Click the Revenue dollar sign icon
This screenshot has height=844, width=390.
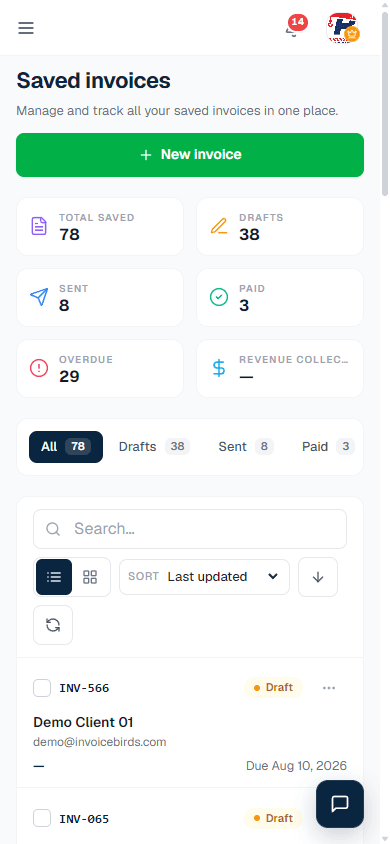point(219,368)
